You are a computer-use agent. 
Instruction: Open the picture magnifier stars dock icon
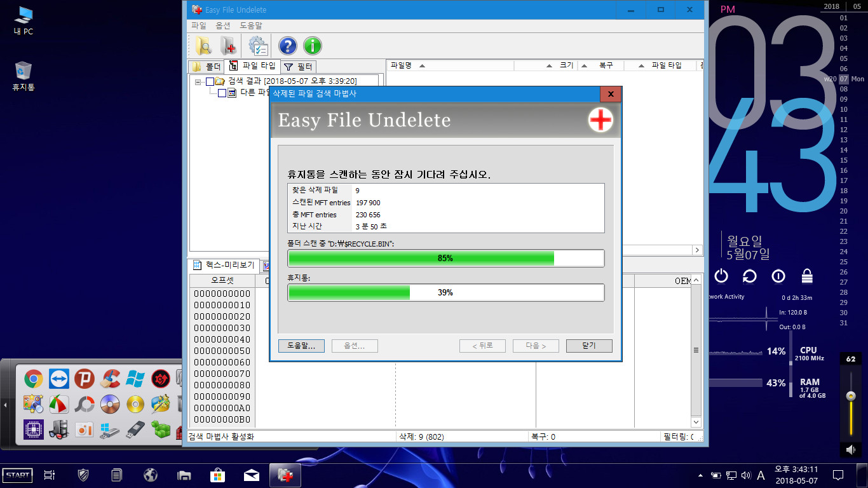(33, 404)
